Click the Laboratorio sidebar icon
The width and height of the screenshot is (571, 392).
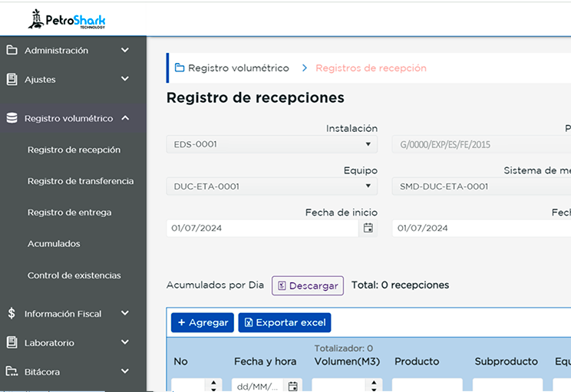[x=12, y=343]
